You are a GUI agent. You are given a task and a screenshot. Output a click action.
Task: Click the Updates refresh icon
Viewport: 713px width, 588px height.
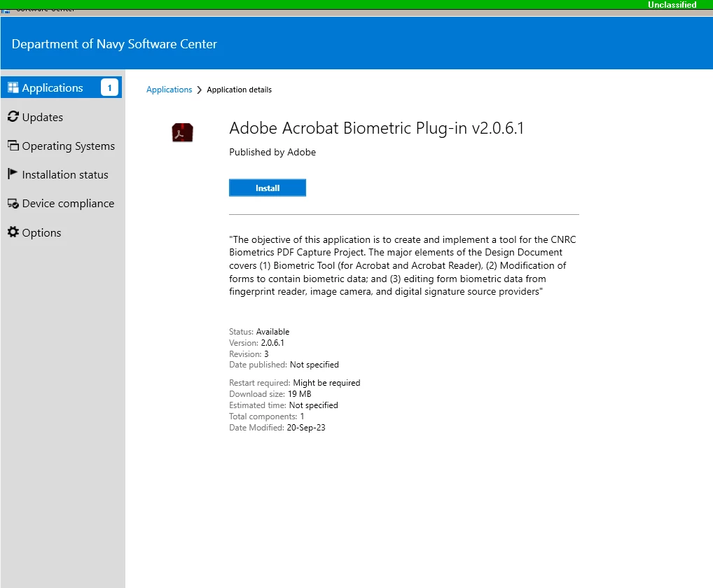coord(13,116)
